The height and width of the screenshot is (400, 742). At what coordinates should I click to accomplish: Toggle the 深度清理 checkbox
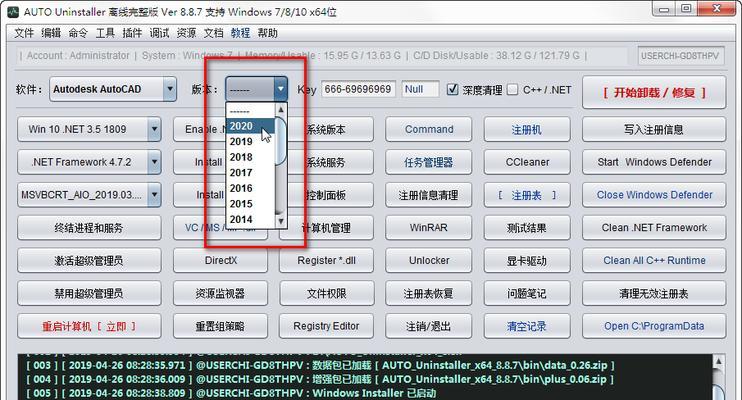pyautogui.click(x=452, y=89)
